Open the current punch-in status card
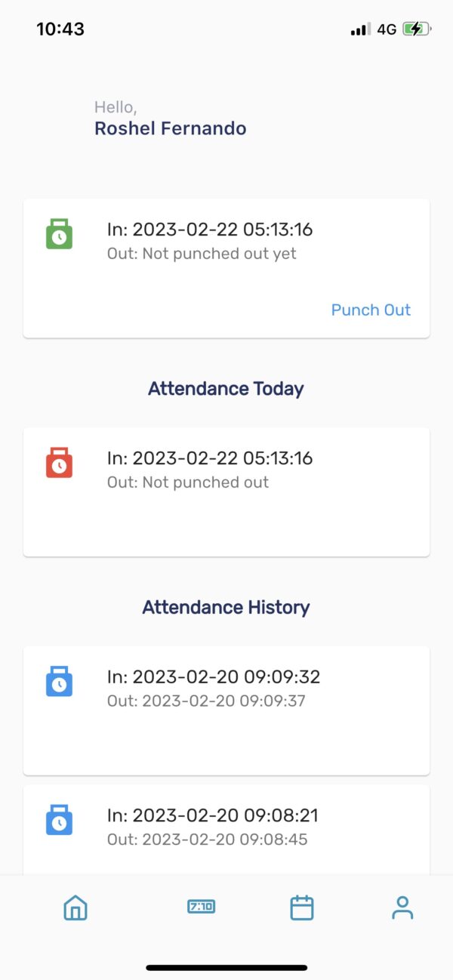This screenshot has height=980, width=453. pyautogui.click(x=226, y=267)
